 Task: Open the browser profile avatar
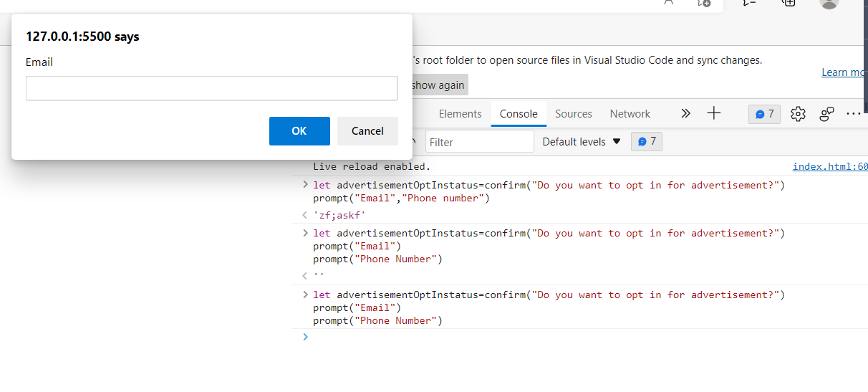tap(829, 3)
